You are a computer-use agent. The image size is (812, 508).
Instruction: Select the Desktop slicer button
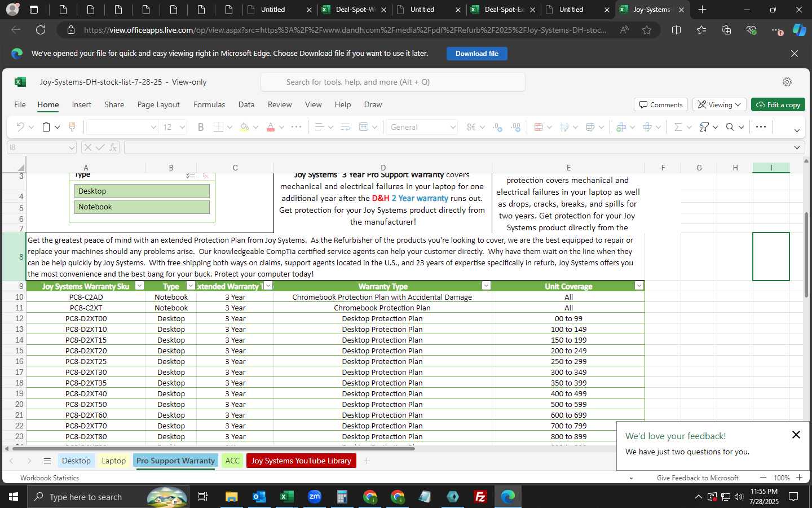click(x=142, y=191)
